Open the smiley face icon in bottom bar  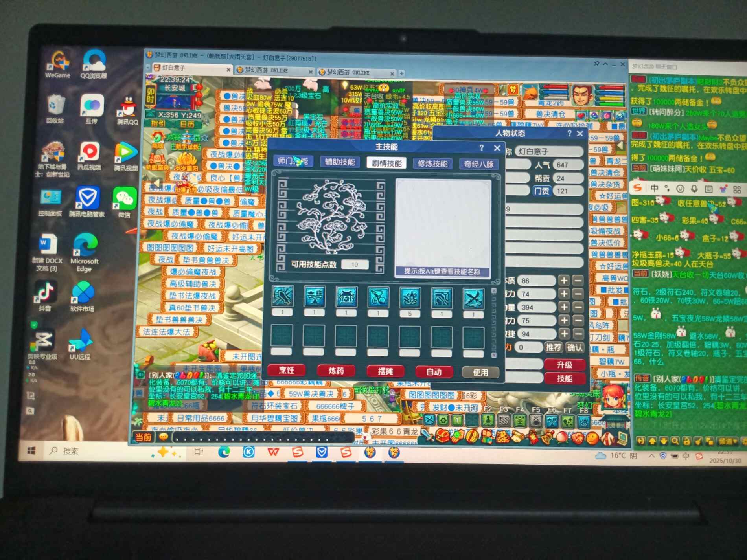point(592,438)
